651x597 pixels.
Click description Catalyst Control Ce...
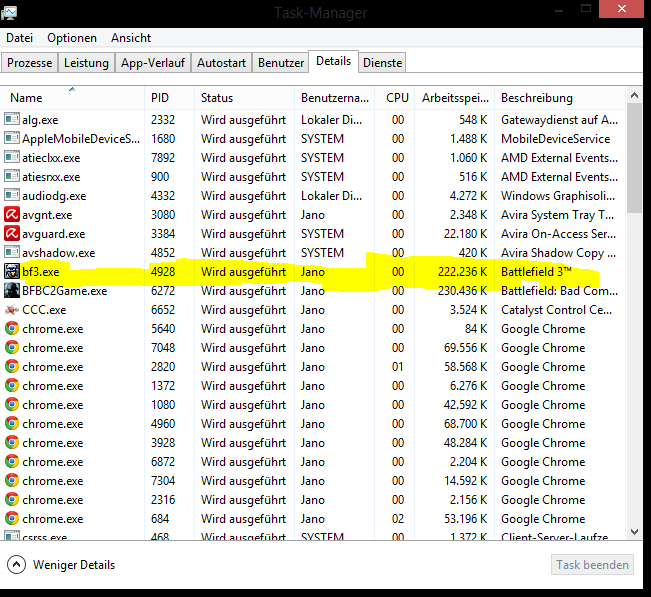tap(556, 310)
